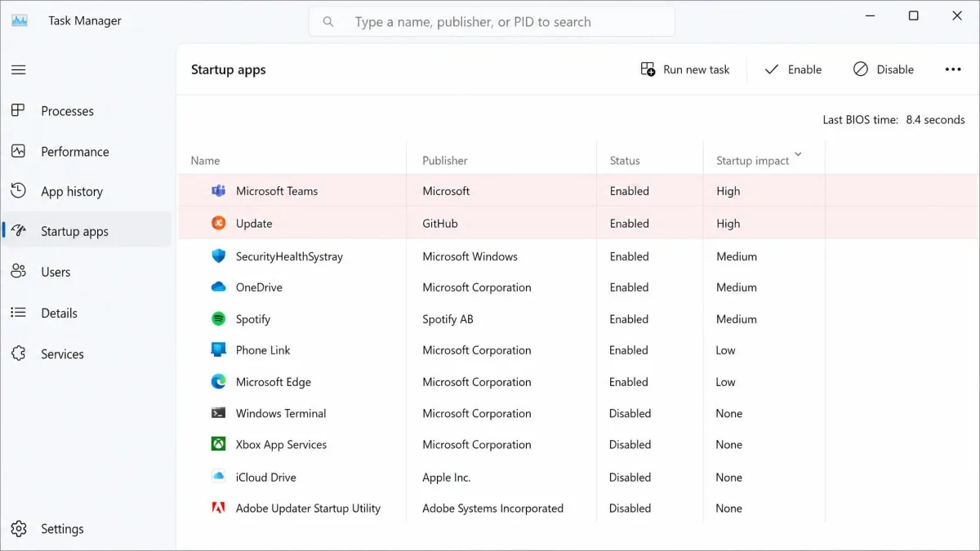Click the App history clock icon
Viewport: 980px width, 551px height.
pyautogui.click(x=18, y=191)
